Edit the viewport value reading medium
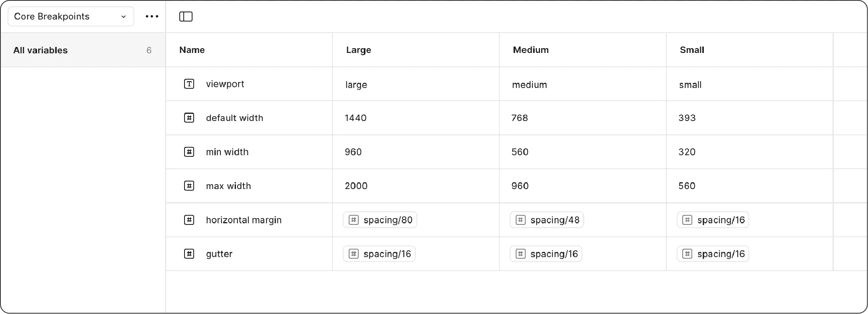Screen dimensions: 868x314 (x=529, y=84)
